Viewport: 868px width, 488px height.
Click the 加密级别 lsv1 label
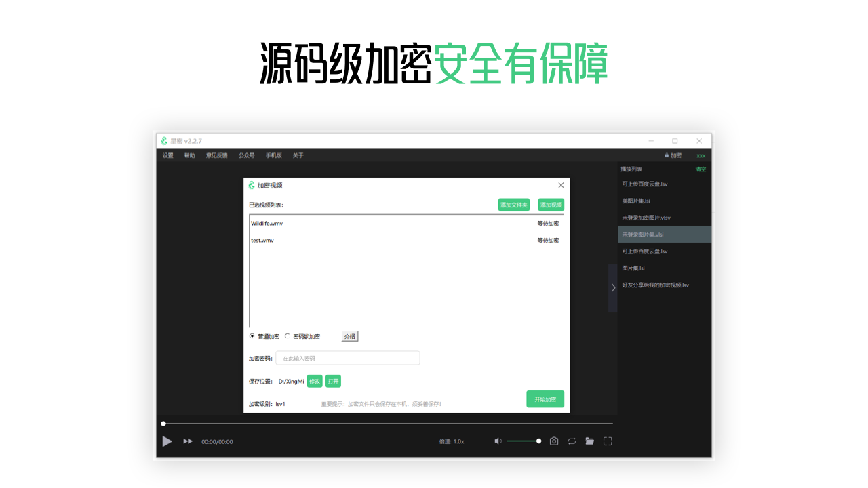click(267, 404)
